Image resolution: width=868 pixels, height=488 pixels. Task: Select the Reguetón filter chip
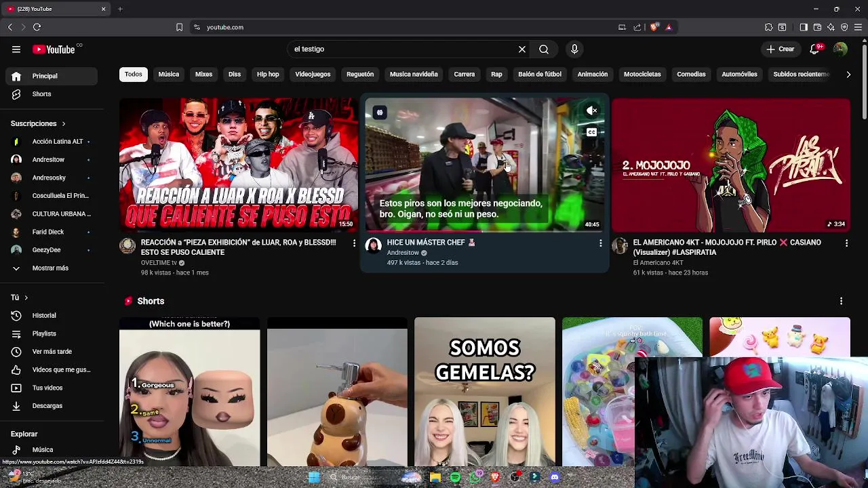(x=360, y=74)
